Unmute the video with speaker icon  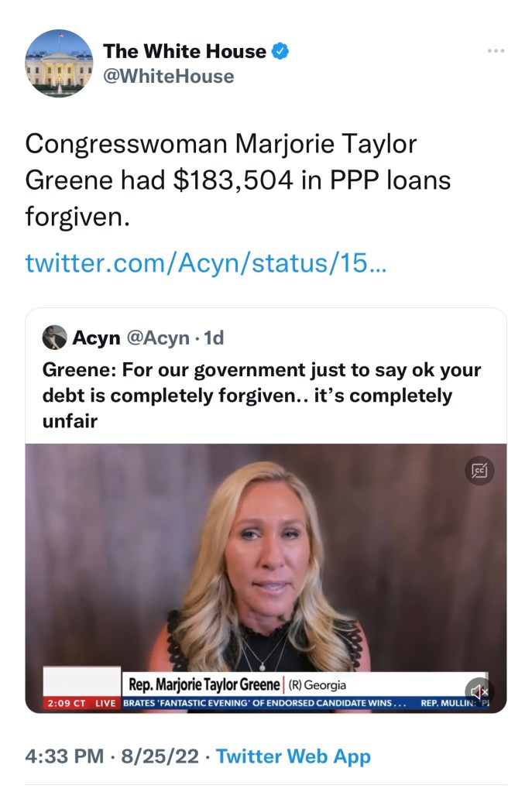click(479, 691)
